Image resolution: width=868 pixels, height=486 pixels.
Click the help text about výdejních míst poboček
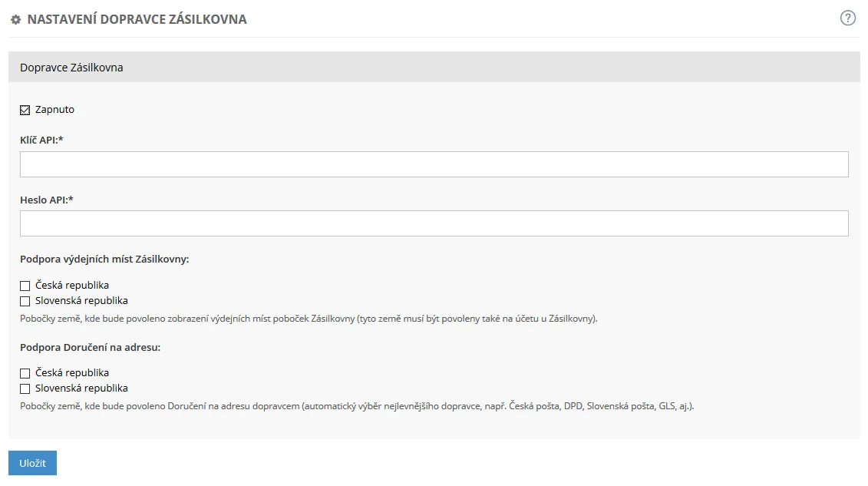click(309, 319)
